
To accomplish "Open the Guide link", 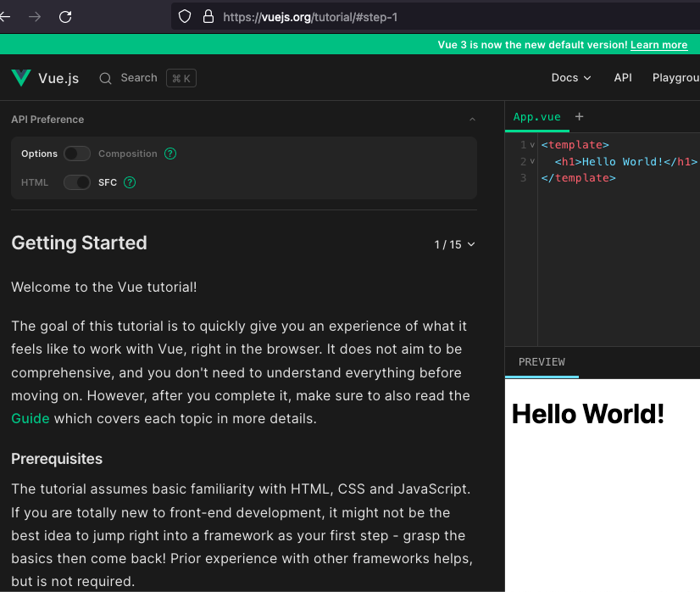I will click(x=31, y=419).
